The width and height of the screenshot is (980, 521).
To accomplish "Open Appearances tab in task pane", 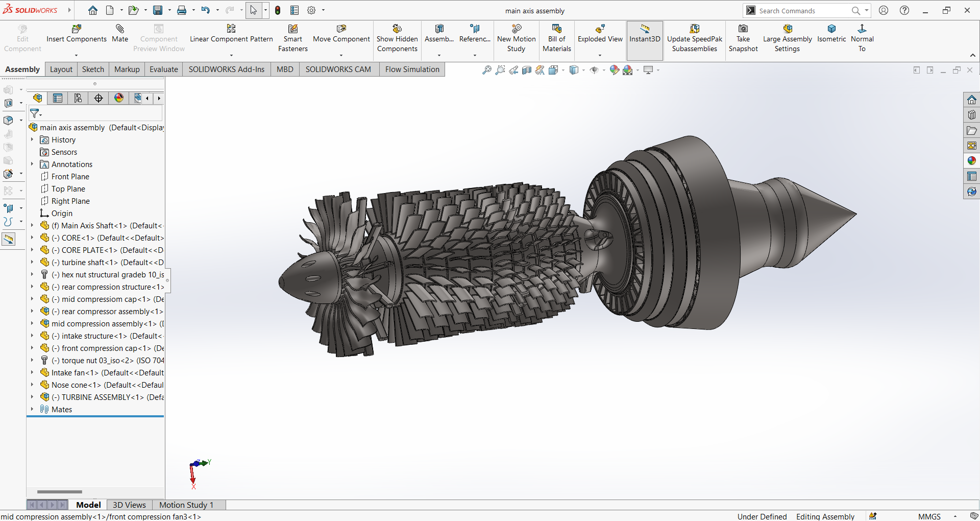I will coord(972,161).
